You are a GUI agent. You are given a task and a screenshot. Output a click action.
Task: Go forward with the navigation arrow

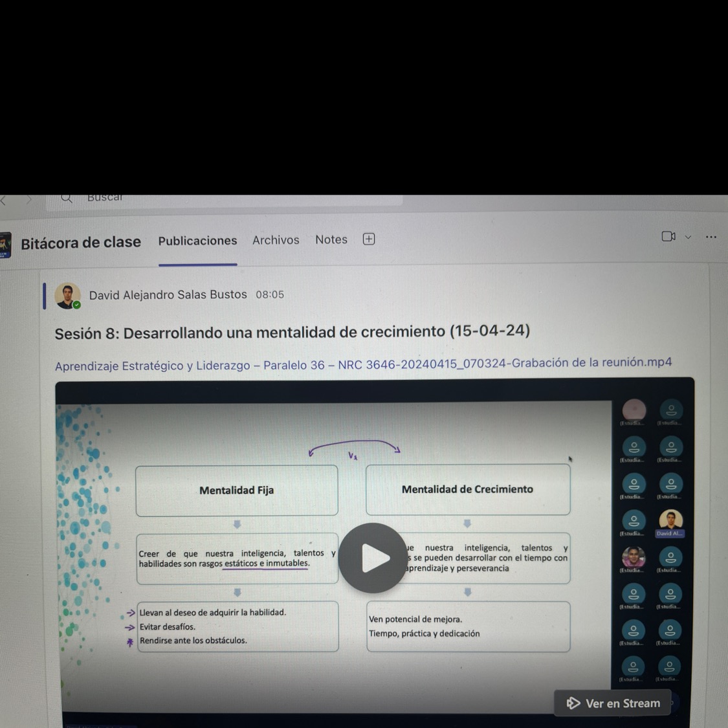click(28, 200)
